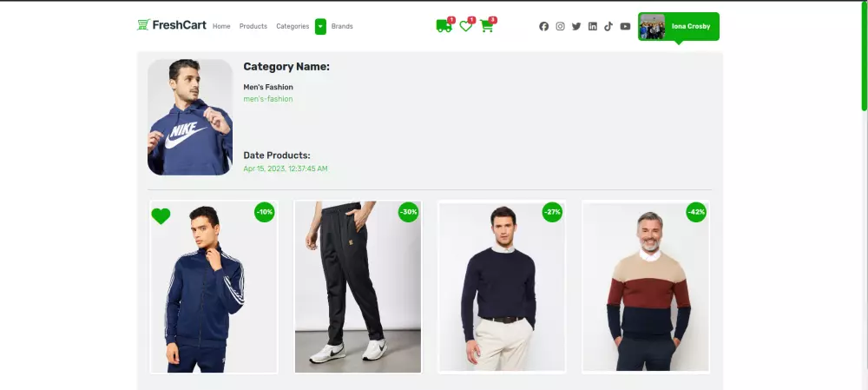Image resolution: width=868 pixels, height=390 pixels.
Task: Open the striped color-block sweater product
Action: point(646,287)
